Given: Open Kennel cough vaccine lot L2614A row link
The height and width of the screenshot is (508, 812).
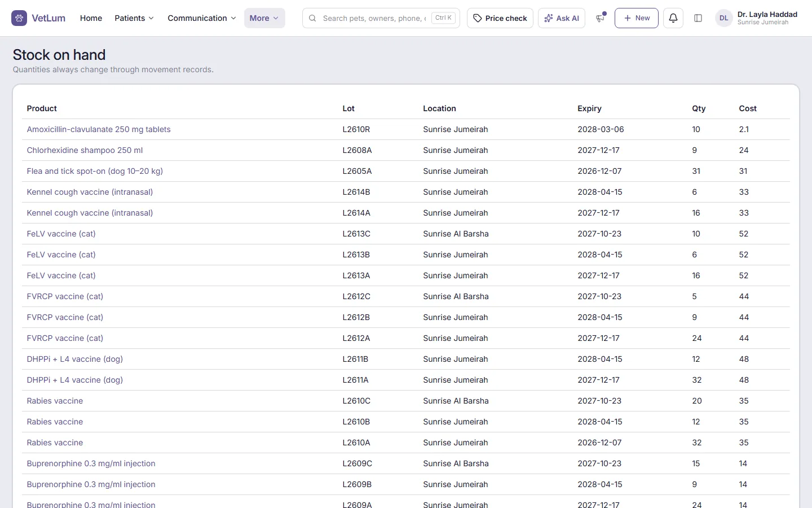Looking at the screenshot, I should click(90, 213).
